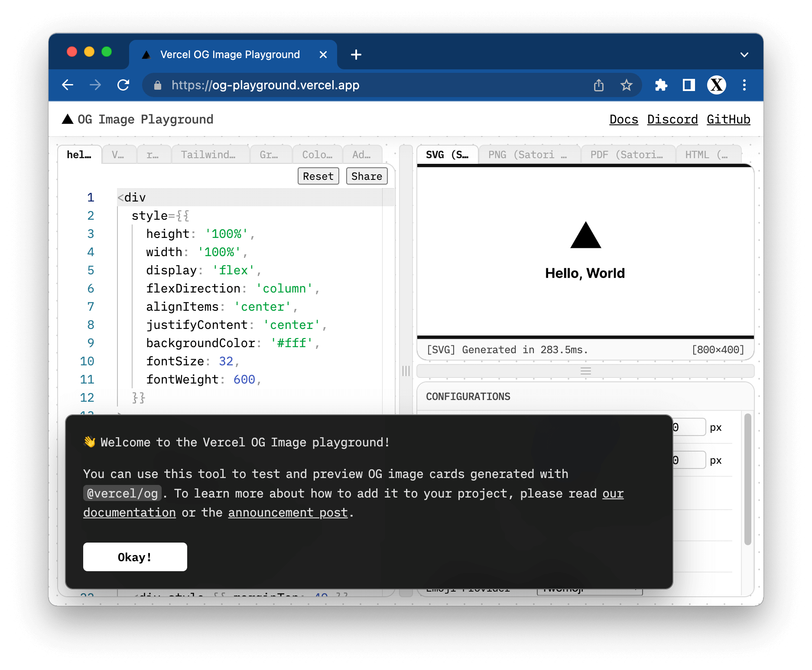
Task: Click the browser back arrow
Action: click(x=68, y=85)
